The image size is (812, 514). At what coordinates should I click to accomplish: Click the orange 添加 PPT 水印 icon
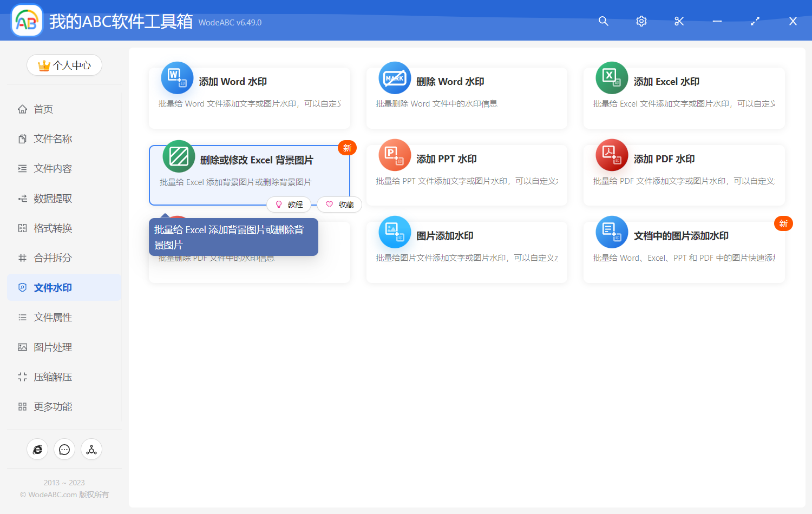tap(395, 155)
